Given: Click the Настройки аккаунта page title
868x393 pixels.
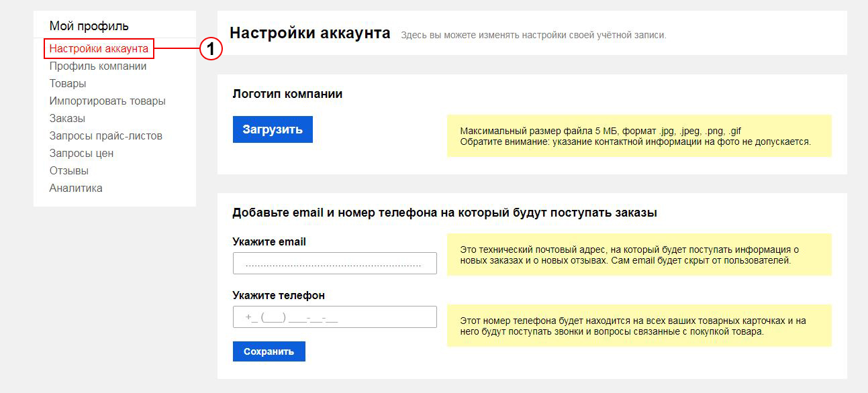Looking at the screenshot, I should click(x=310, y=33).
